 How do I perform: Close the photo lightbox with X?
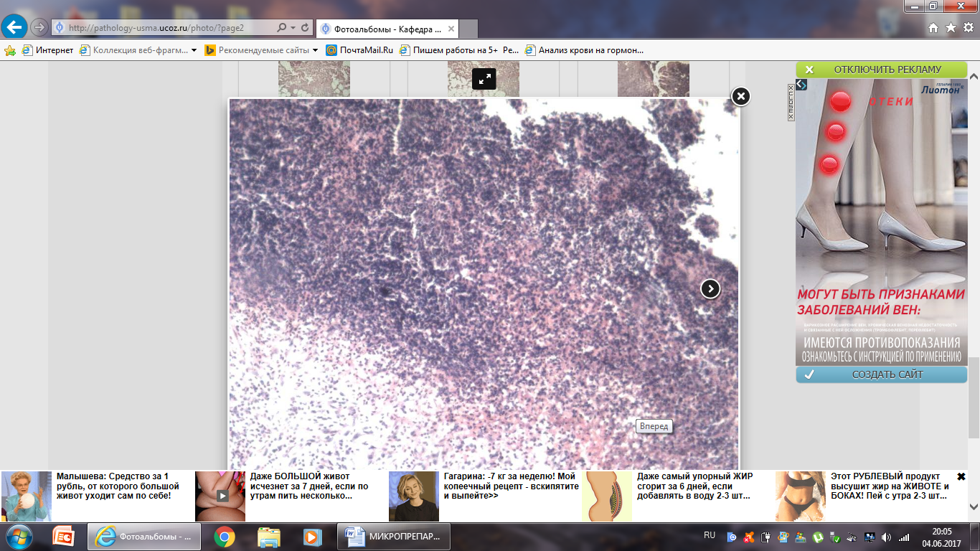click(x=740, y=96)
